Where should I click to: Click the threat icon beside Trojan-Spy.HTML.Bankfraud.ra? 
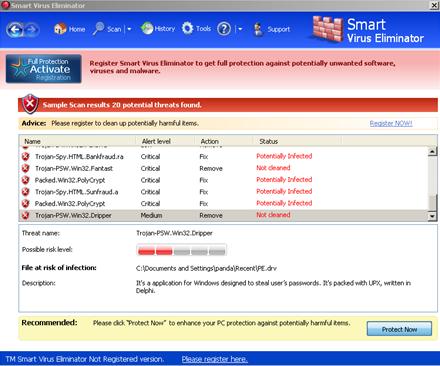[x=25, y=156]
